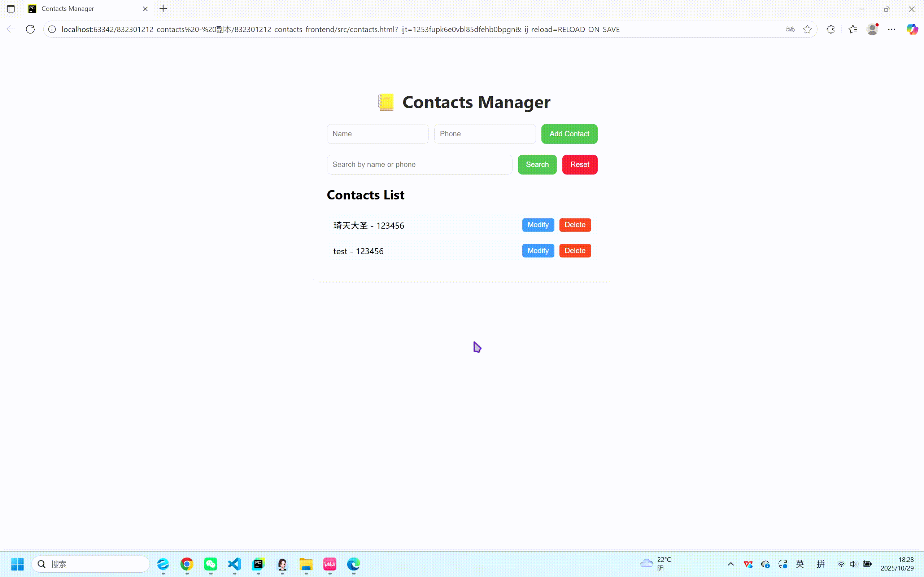The height and width of the screenshot is (577, 924).
Task: Open tab actions menu button
Action: pyautogui.click(x=11, y=8)
